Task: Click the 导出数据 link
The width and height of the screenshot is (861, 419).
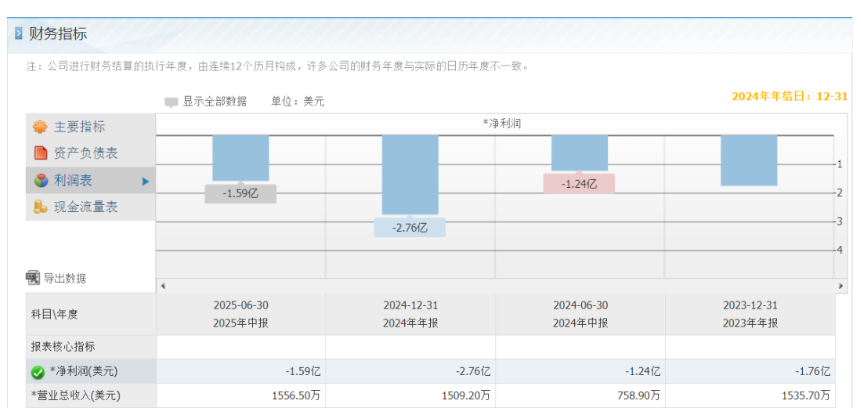Action: pyautogui.click(x=64, y=278)
